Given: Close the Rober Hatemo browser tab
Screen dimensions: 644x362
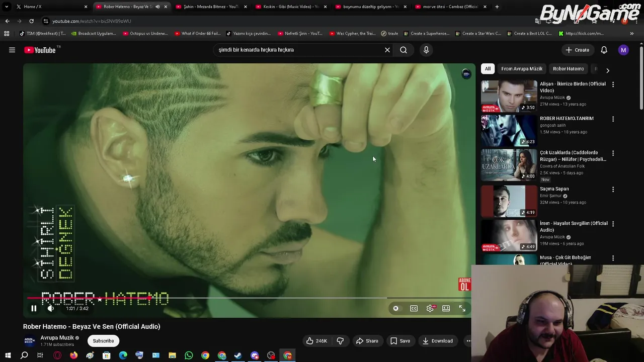Looking at the screenshot, I should pos(165,7).
